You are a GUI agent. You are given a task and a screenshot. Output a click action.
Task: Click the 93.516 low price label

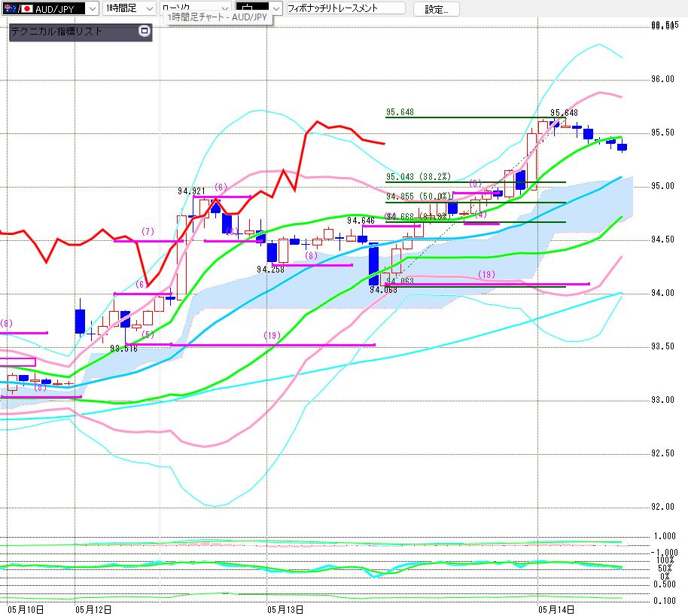(x=123, y=349)
